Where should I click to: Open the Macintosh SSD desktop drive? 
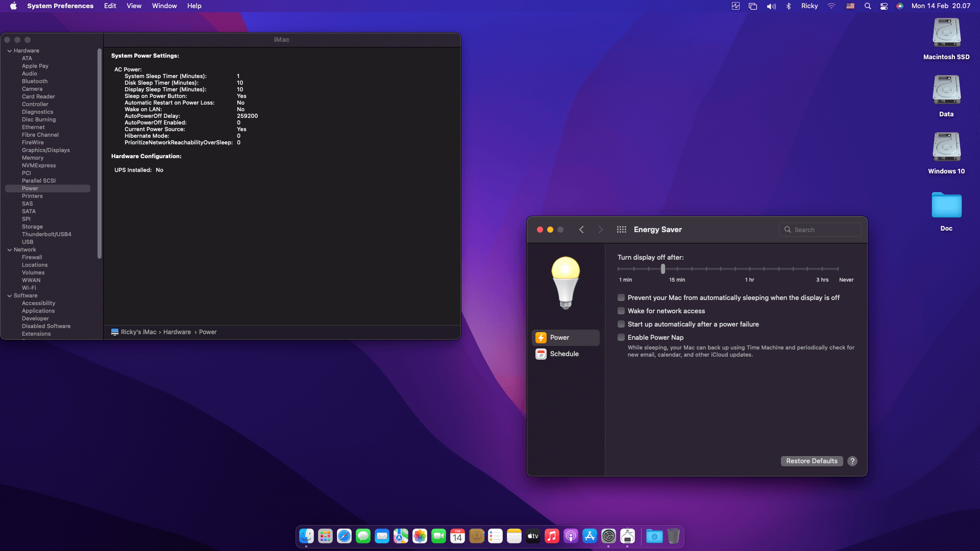pos(946,39)
